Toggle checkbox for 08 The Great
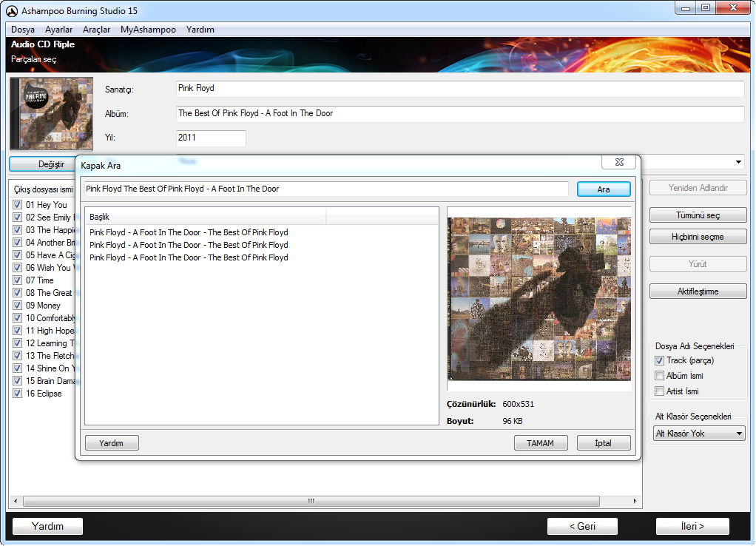The width and height of the screenshot is (756, 546). [17, 293]
